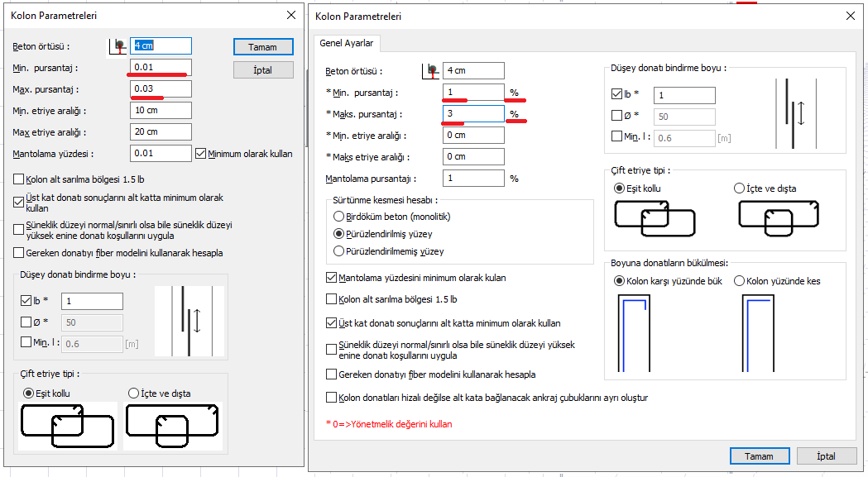Enable fiber modeli checkbox in left dialog

(x=19, y=253)
